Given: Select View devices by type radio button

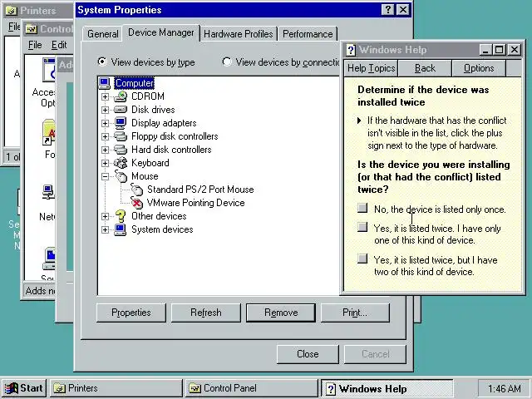Looking at the screenshot, I should pos(101,62).
